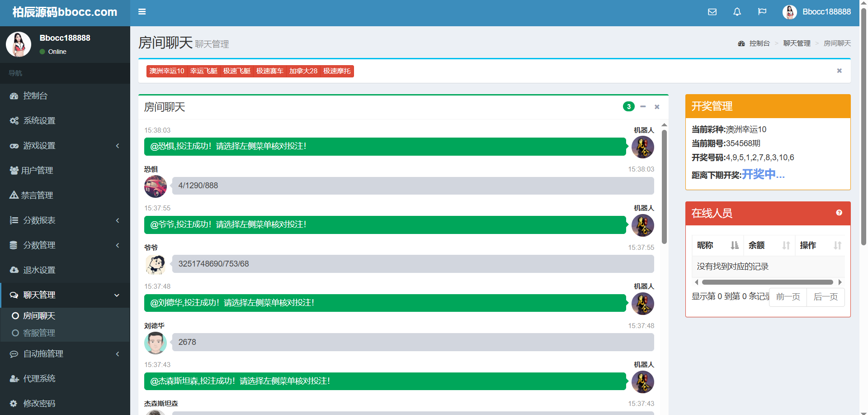Open 用户管理 in the sidebar
868x415 pixels.
click(x=65, y=171)
